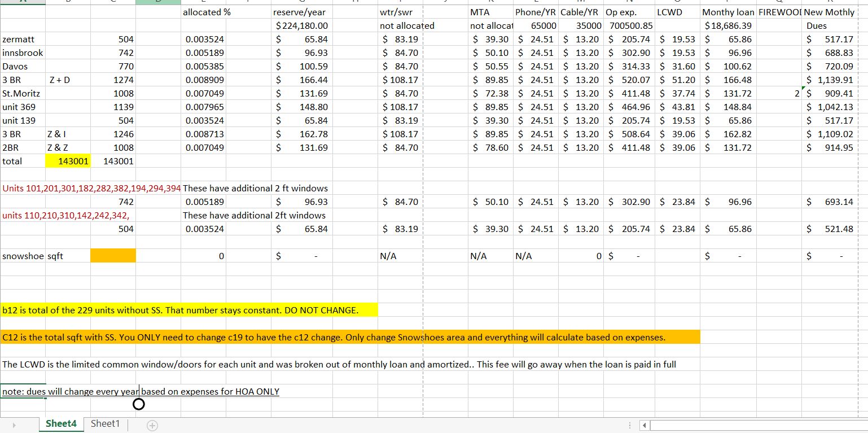
Task: Select the $ 43.81 LCWD cell
Action: [678, 107]
